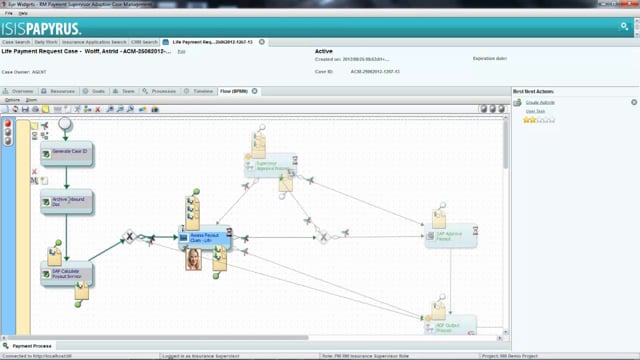This screenshot has width=640, height=360.
Task: Click the horizontal scrollbar of flow canvas
Action: [157, 338]
